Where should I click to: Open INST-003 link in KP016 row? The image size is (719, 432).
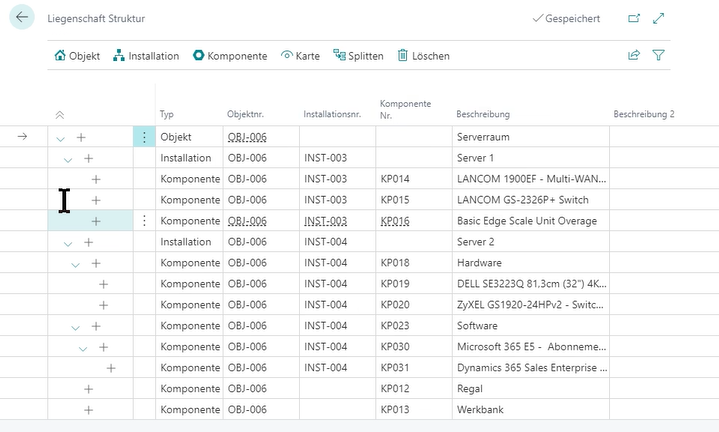coord(326,221)
